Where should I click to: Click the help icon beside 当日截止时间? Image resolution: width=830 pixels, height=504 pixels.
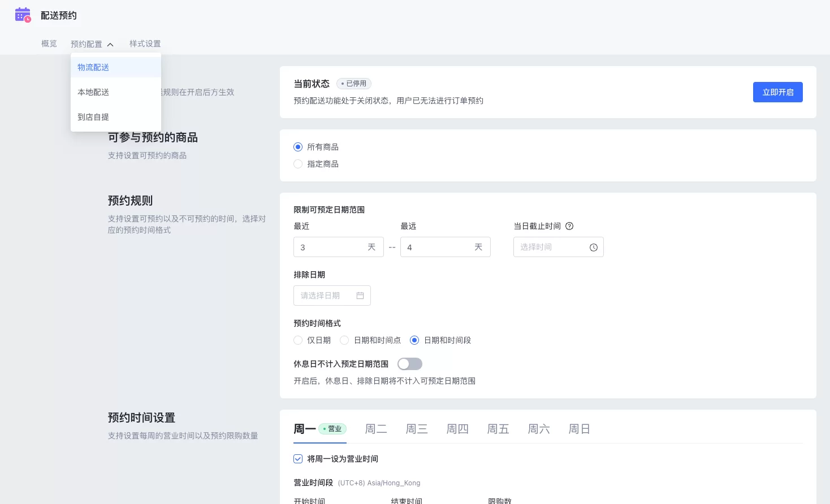569,226
